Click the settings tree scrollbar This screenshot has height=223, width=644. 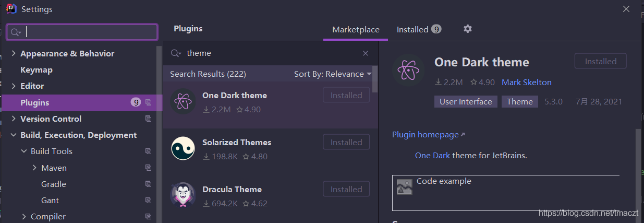pyautogui.click(x=160, y=135)
